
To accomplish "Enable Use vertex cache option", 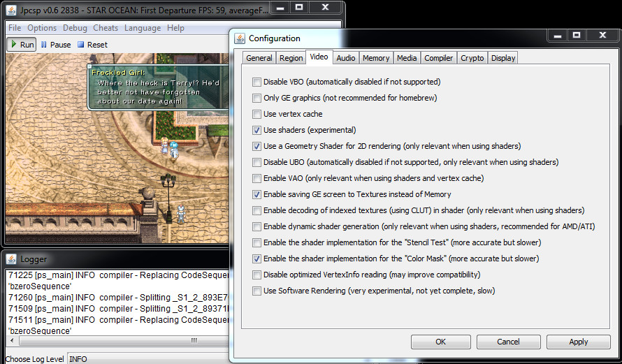I will (x=257, y=114).
